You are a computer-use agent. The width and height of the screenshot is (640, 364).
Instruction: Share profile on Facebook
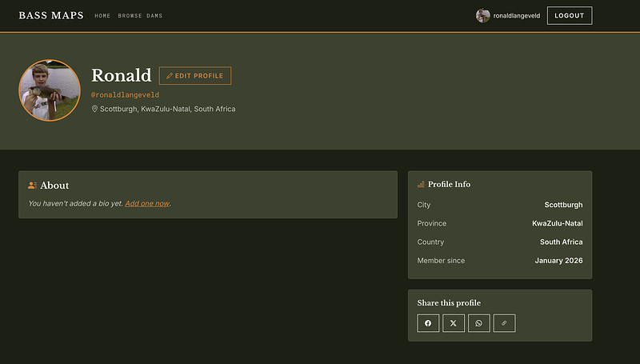(x=428, y=323)
